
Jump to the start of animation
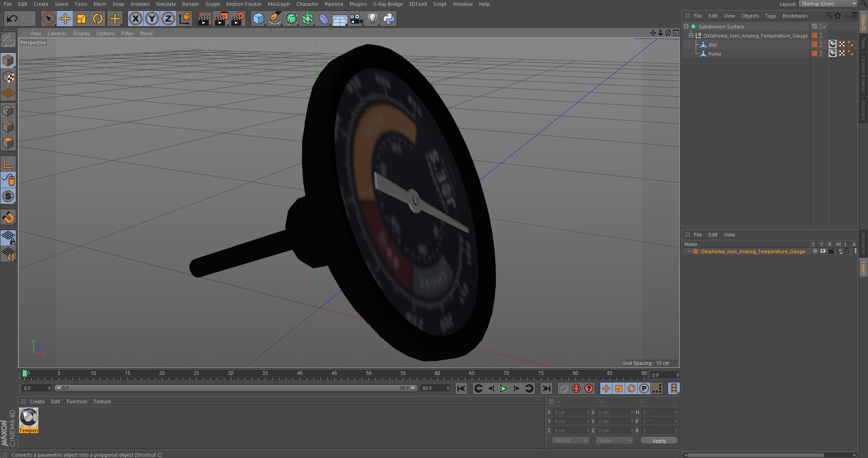(x=461, y=388)
